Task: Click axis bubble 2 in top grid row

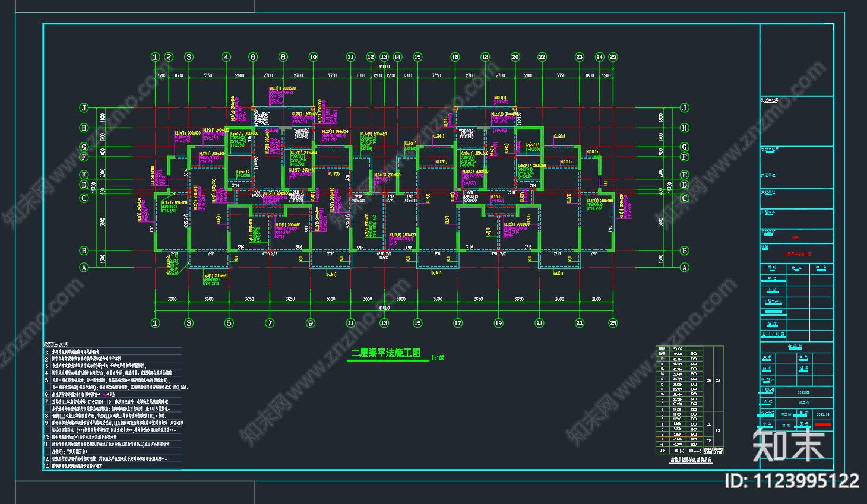Action: click(x=169, y=57)
